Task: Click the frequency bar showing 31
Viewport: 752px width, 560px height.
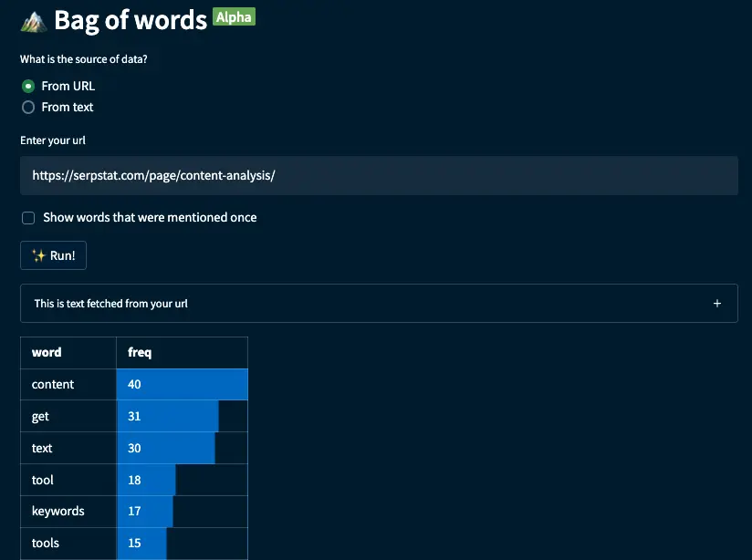Action: (x=167, y=416)
